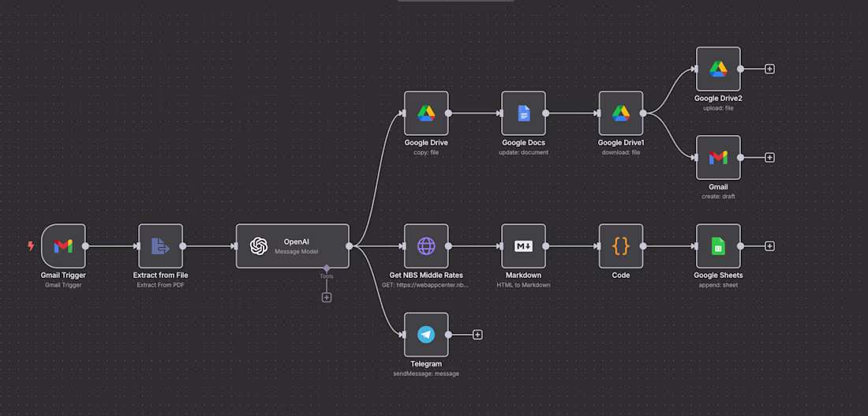Select the Google Docs update document node
The height and width of the screenshot is (416, 868).
[x=524, y=113]
